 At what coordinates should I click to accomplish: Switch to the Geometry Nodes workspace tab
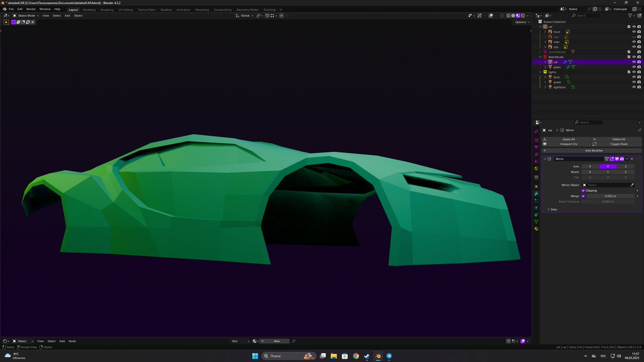[x=247, y=10]
